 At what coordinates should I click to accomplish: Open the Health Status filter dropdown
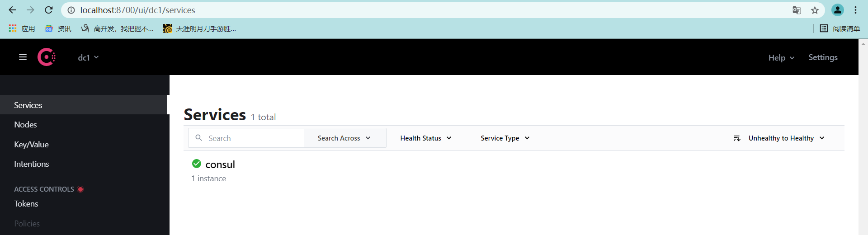(x=426, y=138)
